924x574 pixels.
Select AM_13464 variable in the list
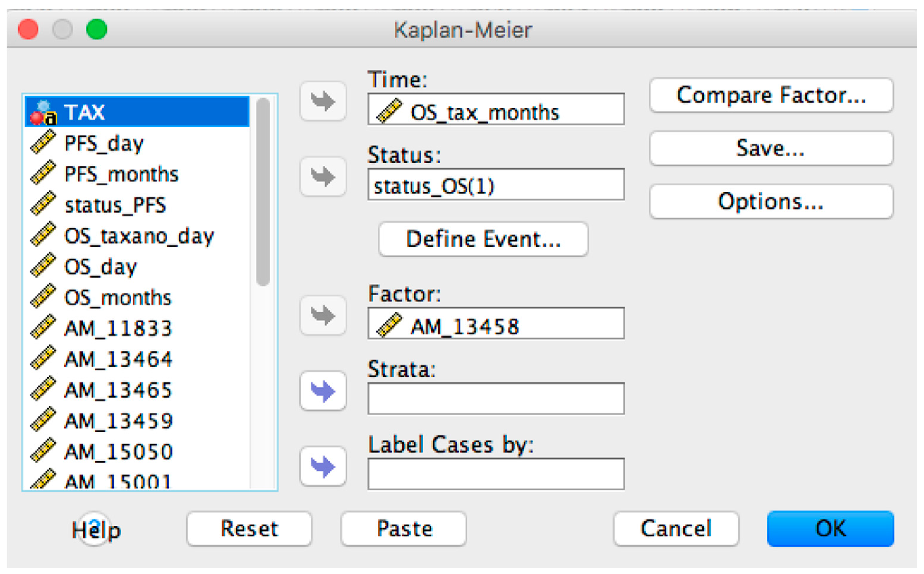[x=118, y=359]
